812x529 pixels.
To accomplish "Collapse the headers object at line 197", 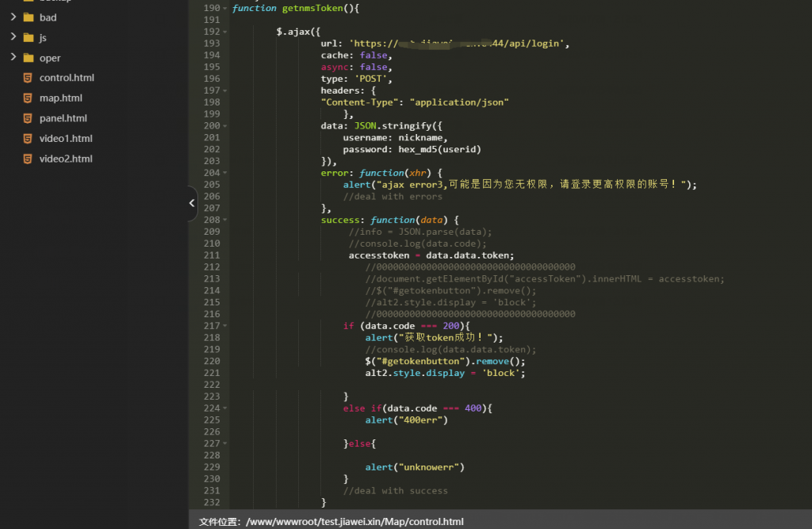I will pyautogui.click(x=225, y=90).
